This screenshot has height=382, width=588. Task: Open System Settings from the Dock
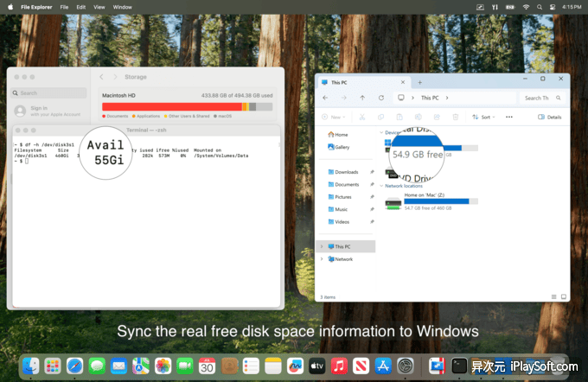point(405,366)
